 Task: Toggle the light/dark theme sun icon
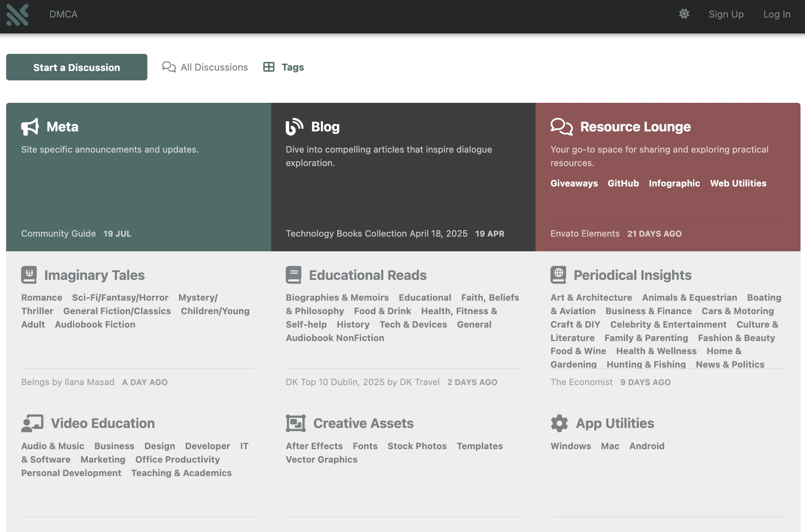point(684,14)
